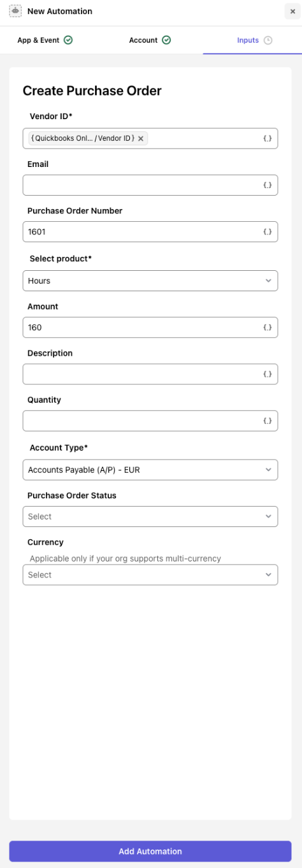Click the Add Automation button
Image resolution: width=302 pixels, height=868 pixels.
click(150, 851)
